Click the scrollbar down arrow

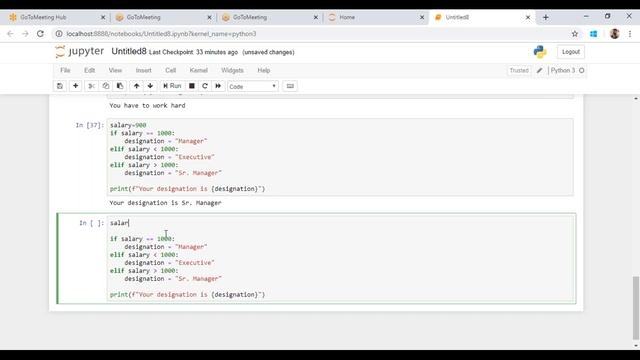point(636,346)
